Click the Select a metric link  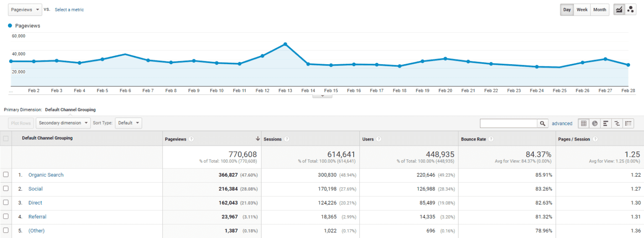pos(69,10)
